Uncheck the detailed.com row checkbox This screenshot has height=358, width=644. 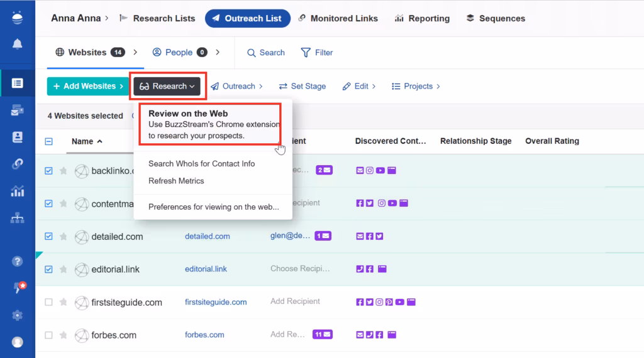pyautogui.click(x=48, y=236)
